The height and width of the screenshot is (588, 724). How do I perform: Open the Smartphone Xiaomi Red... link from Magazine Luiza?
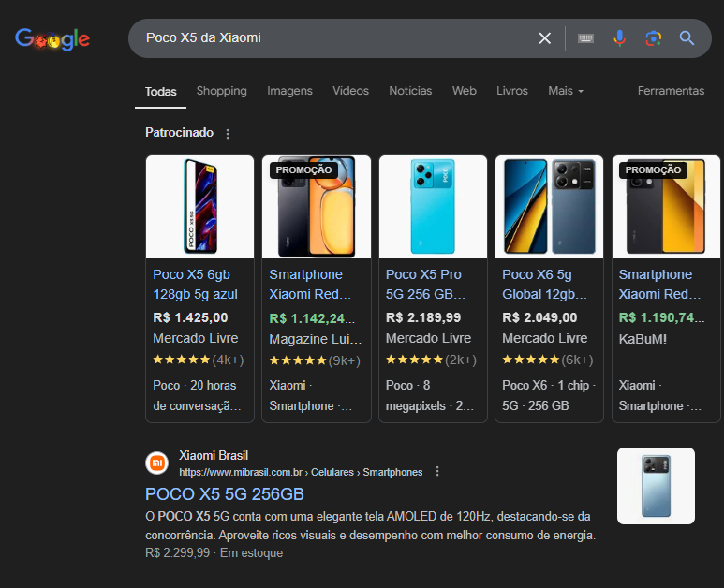click(x=310, y=285)
